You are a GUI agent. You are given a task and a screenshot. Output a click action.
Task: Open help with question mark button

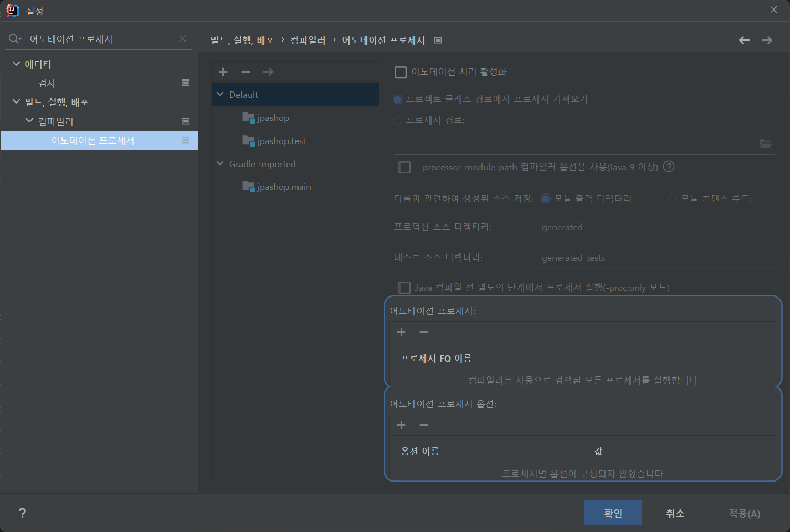coord(22,513)
